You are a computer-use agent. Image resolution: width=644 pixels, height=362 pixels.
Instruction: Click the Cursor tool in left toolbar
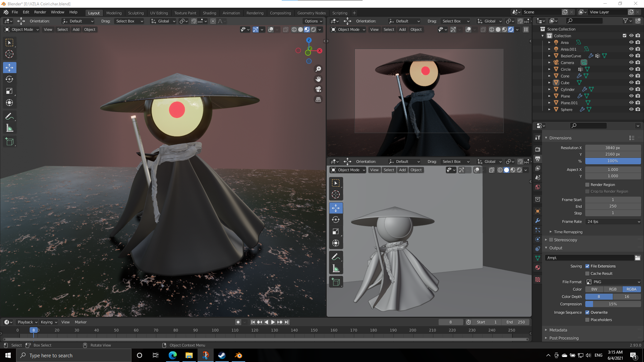tap(9, 54)
